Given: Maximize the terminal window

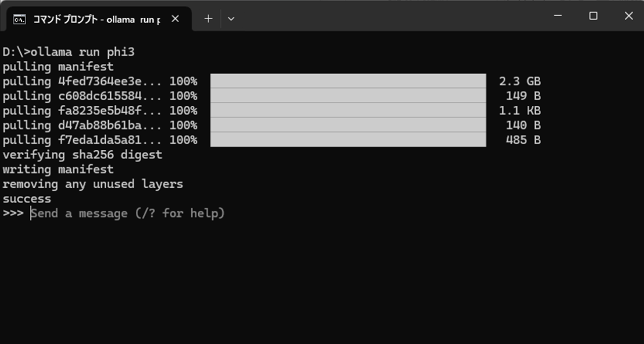Looking at the screenshot, I should click(x=593, y=16).
